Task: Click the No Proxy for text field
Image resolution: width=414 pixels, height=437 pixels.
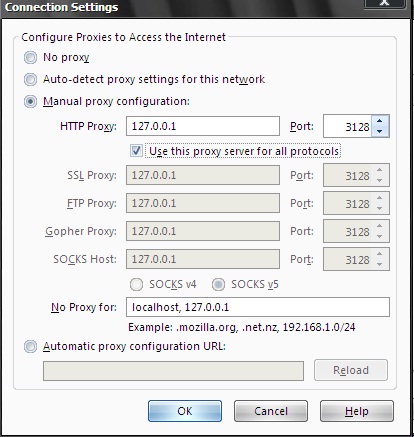Action: coord(258,307)
